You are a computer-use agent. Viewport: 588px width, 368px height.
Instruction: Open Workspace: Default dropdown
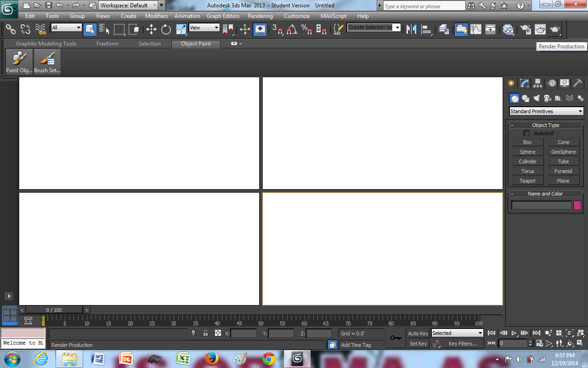[x=128, y=6]
